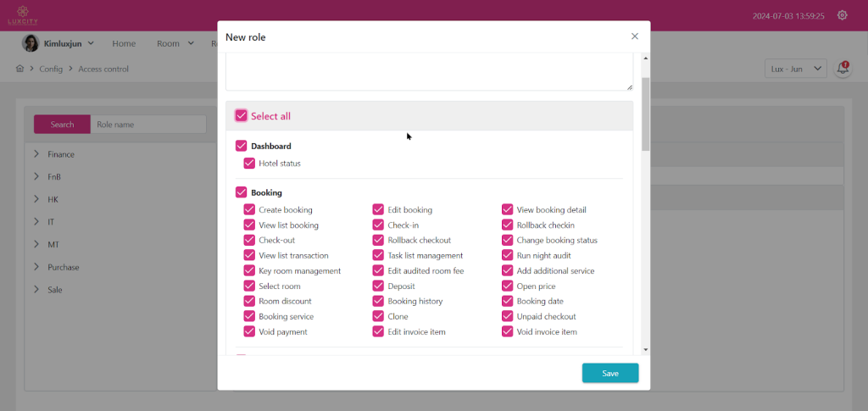Close the New role dialog
The image size is (868, 411).
pyautogui.click(x=634, y=36)
